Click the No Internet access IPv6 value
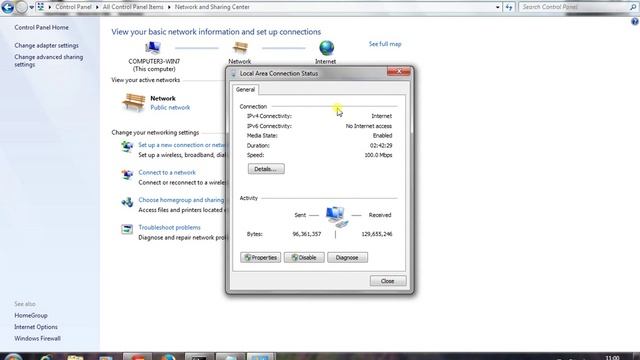Viewport: 640px width, 360px height. 369,126
